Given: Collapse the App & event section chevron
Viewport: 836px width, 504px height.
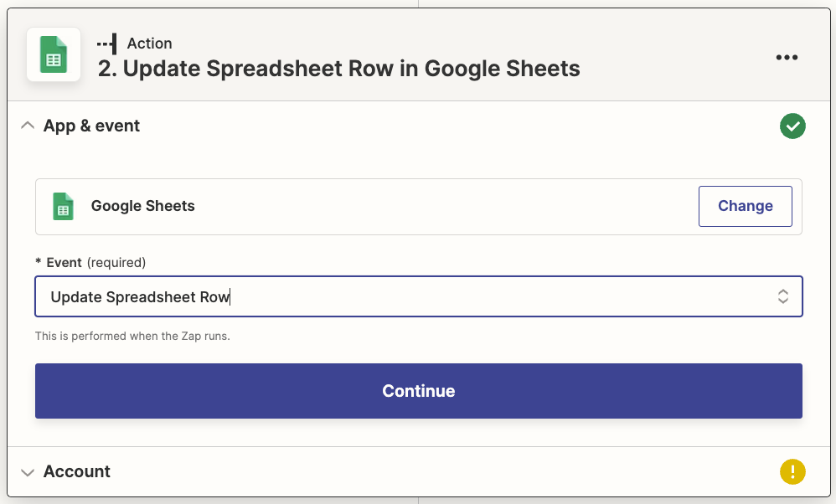Looking at the screenshot, I should pos(28,126).
